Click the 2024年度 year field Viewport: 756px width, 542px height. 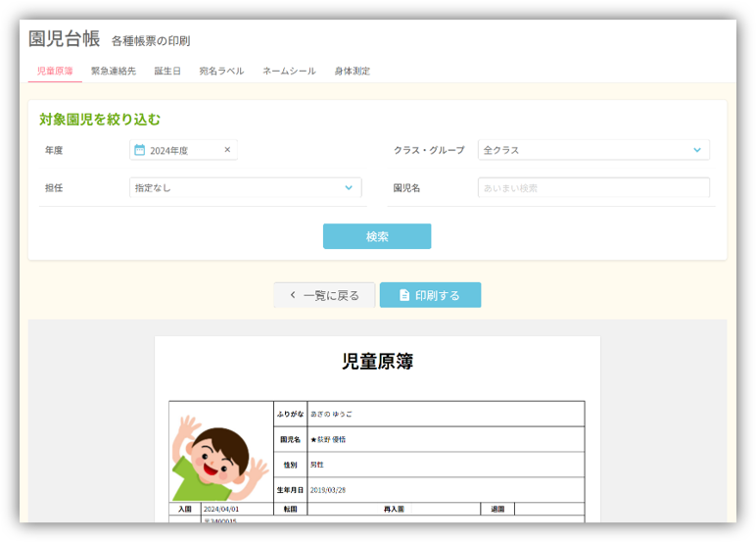click(183, 150)
